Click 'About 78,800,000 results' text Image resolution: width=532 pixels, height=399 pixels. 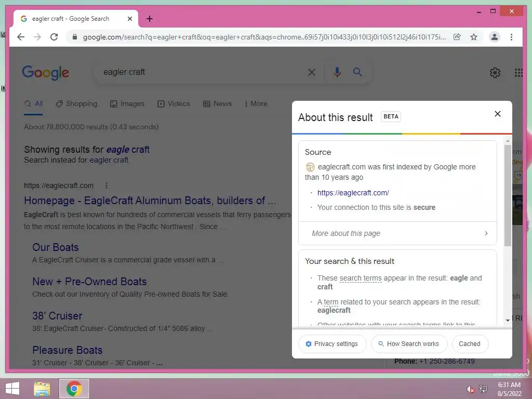tap(91, 127)
